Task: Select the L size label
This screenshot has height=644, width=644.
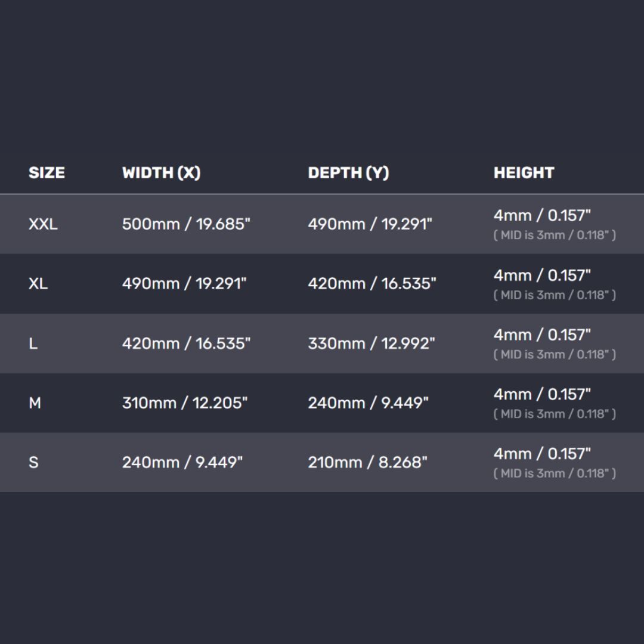Action: 33,343
